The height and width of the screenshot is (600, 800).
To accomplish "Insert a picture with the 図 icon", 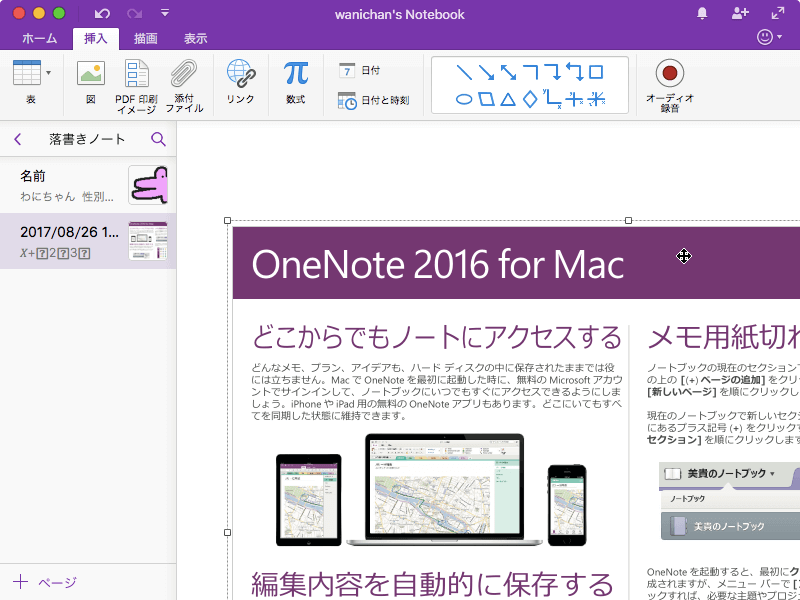I will (x=91, y=73).
